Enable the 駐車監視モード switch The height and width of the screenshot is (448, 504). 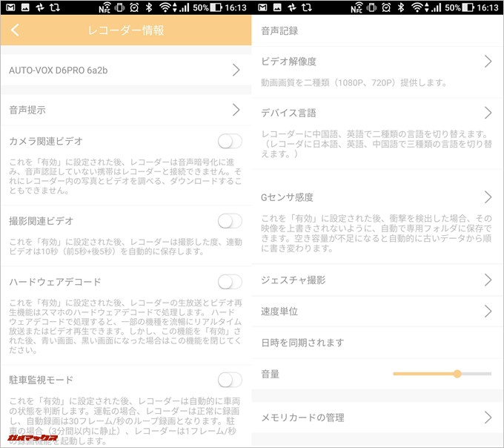tap(230, 380)
